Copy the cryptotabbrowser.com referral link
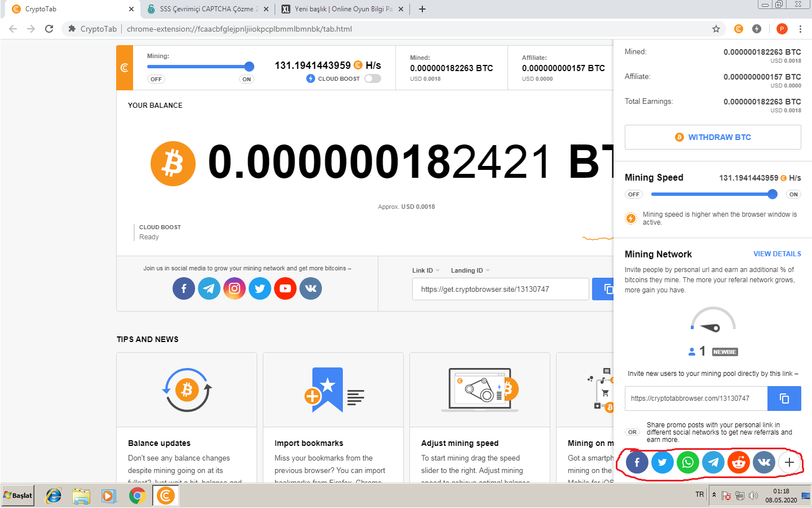This screenshot has width=812, height=508. pos(784,398)
